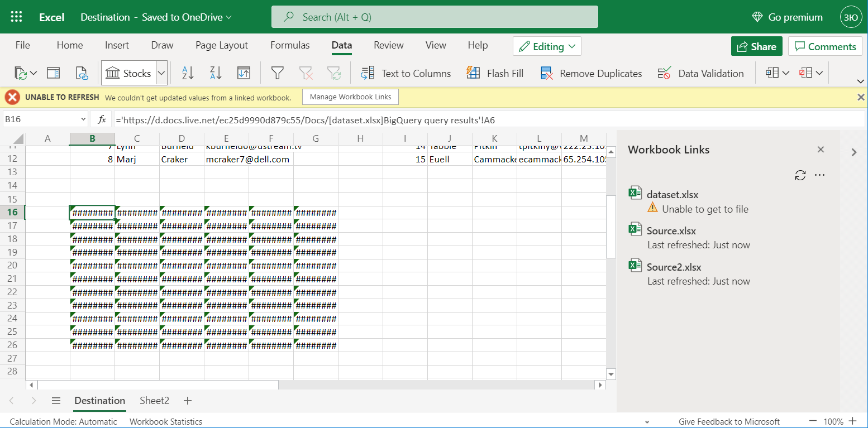Open Data Validation
868x428 pixels.
point(700,73)
